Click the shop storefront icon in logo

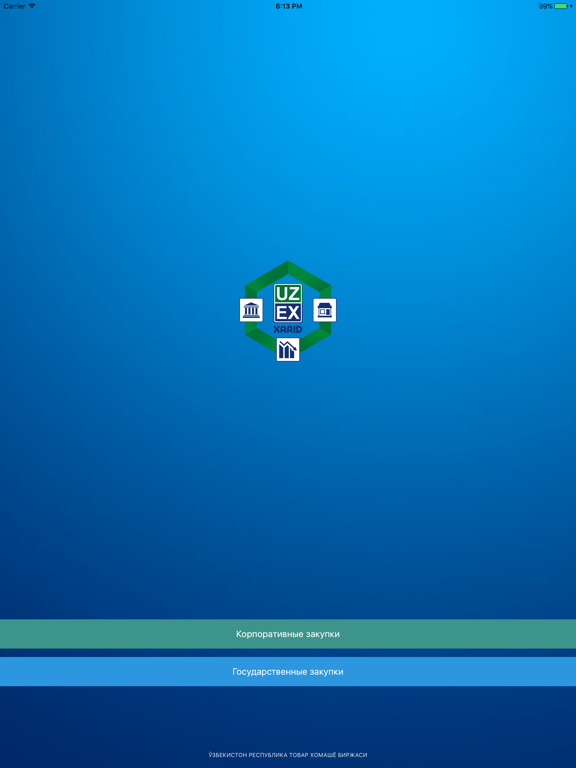pos(325,310)
